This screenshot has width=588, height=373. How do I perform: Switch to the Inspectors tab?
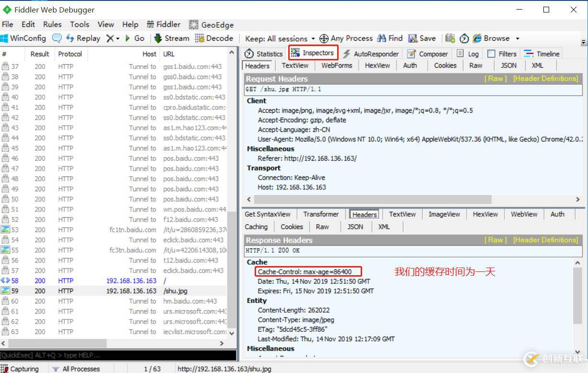[x=313, y=53]
